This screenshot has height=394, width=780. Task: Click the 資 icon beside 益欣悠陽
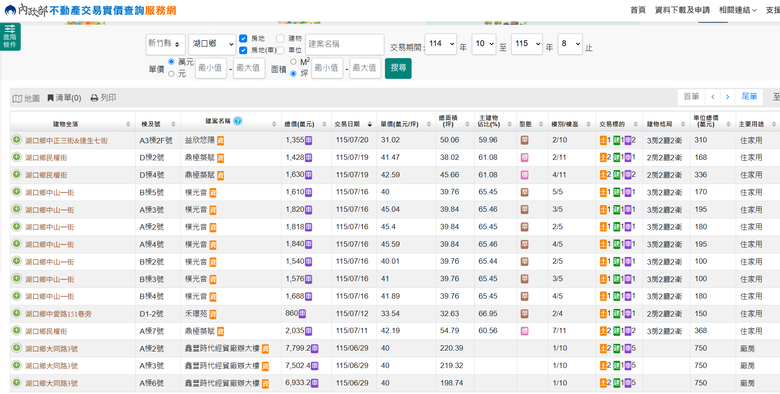(220, 141)
